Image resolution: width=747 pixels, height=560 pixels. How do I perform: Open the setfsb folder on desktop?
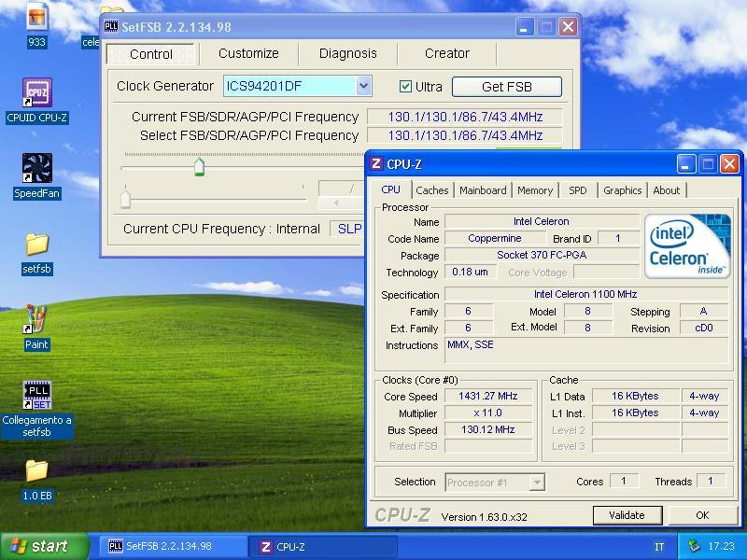[x=36, y=253]
